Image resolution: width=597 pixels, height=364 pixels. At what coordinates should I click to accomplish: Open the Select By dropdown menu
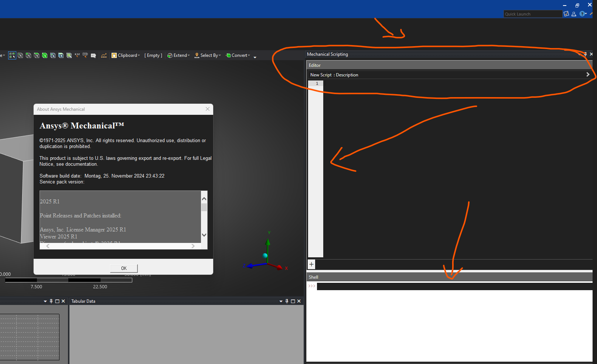click(208, 55)
